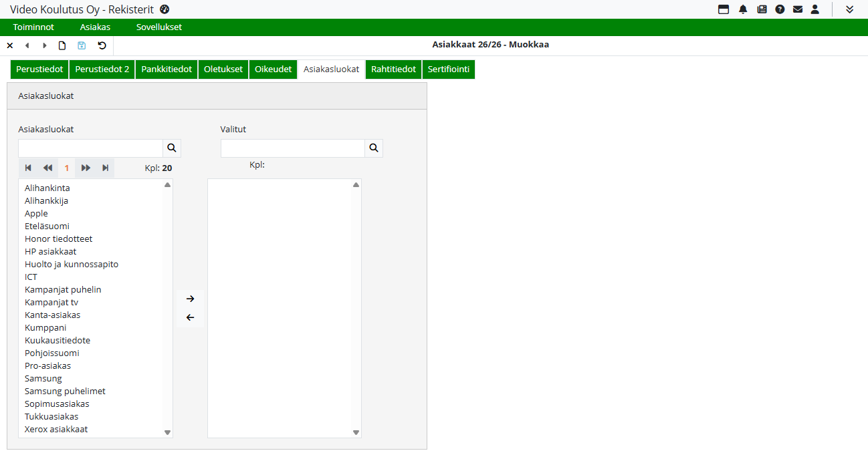Move selection right with arrow button

coord(190,299)
